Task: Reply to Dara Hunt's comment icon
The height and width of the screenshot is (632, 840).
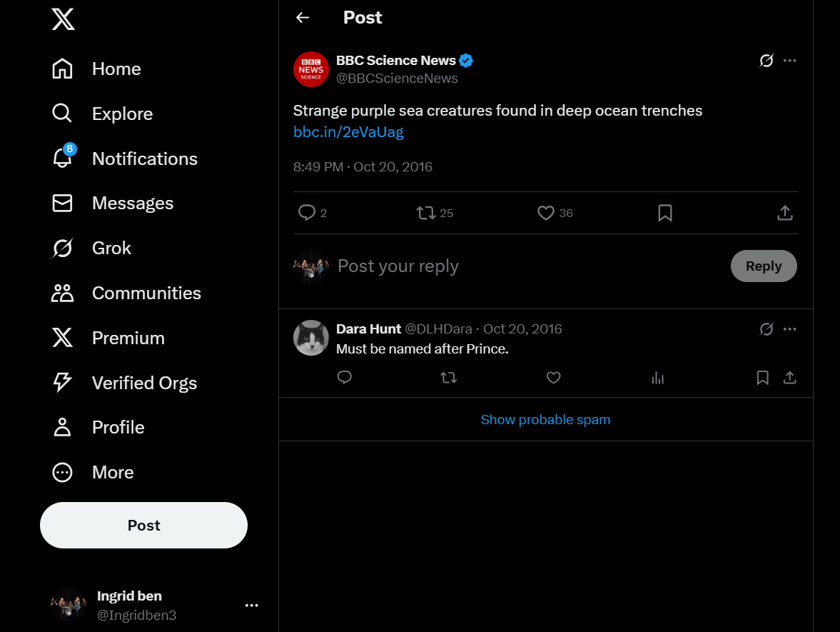Action: coord(345,377)
